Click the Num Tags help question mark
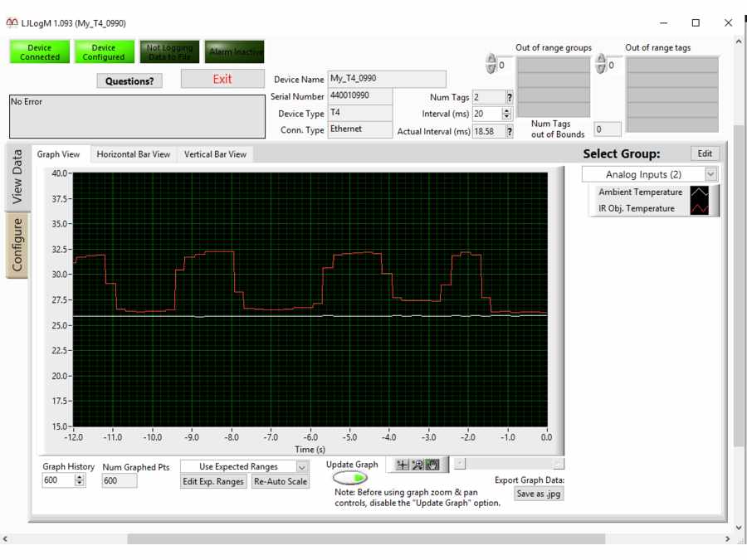The image size is (747, 560). 508,97
